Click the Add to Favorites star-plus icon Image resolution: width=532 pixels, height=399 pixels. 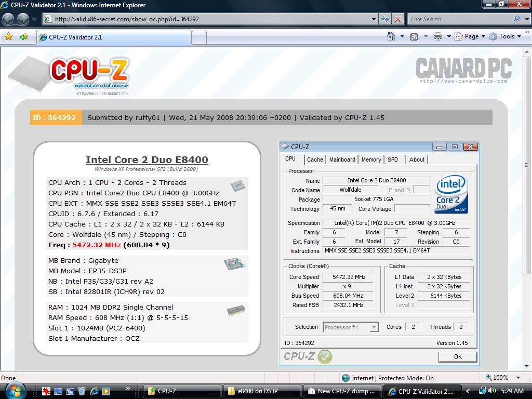[24, 37]
